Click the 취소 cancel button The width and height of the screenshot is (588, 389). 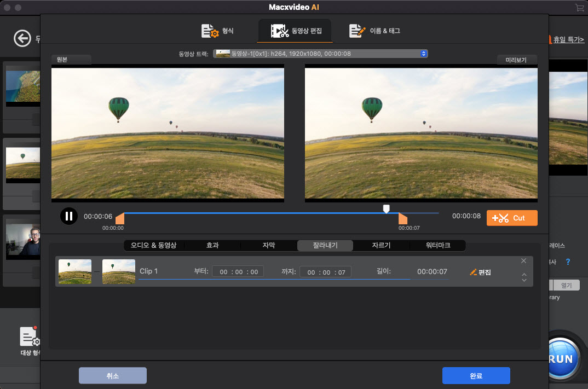113,375
